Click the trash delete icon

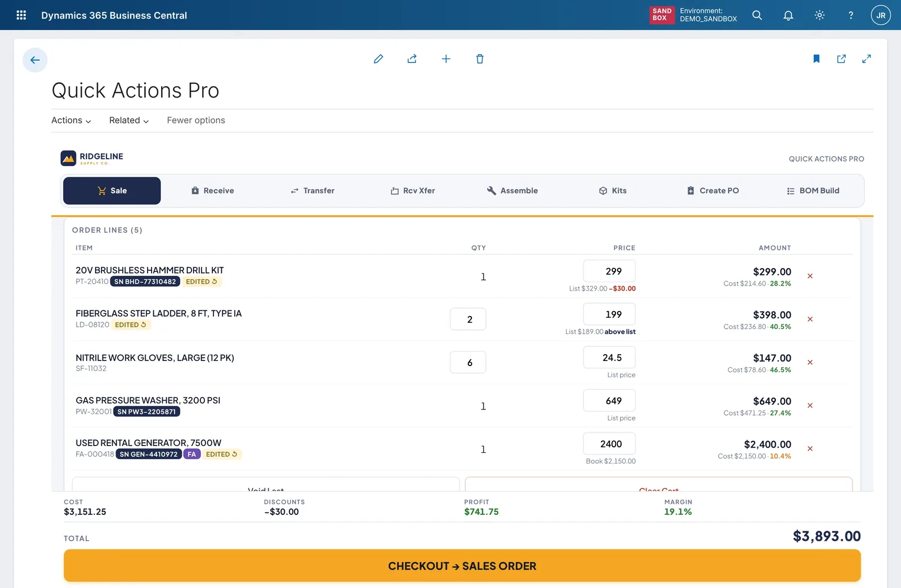point(480,59)
